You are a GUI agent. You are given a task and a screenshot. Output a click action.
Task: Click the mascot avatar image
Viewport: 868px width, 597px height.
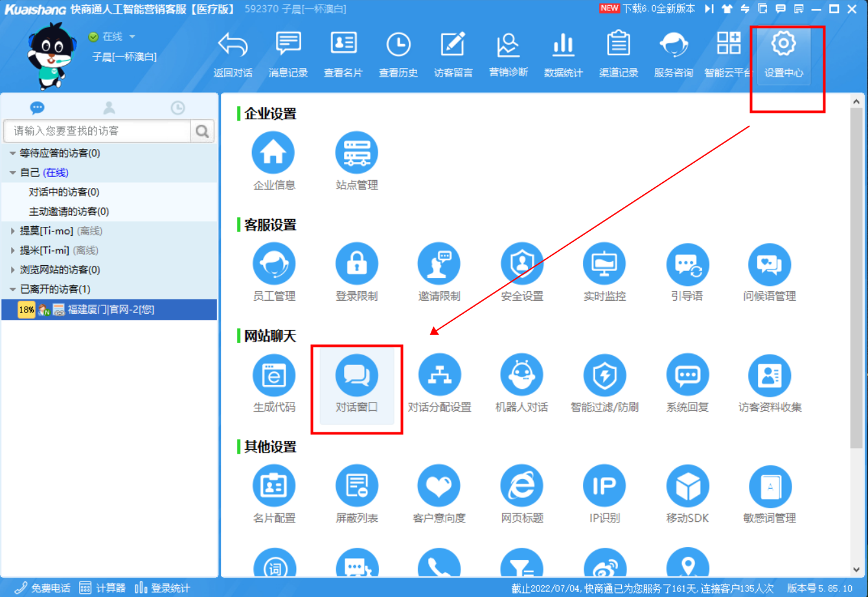click(53, 55)
